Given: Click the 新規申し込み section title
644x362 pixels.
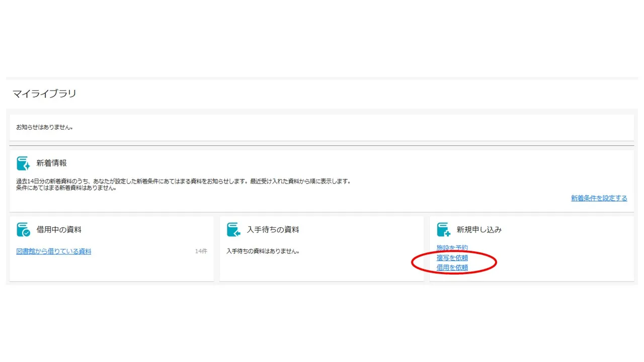Looking at the screenshot, I should (479, 230).
